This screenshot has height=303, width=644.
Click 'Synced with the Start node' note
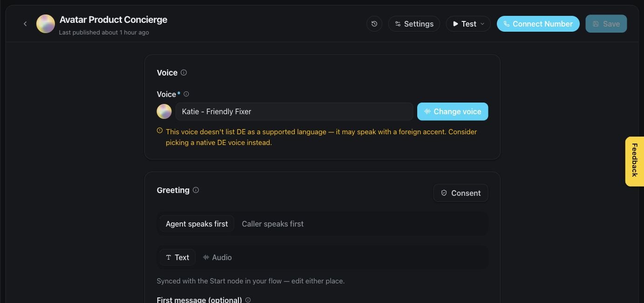point(251,281)
